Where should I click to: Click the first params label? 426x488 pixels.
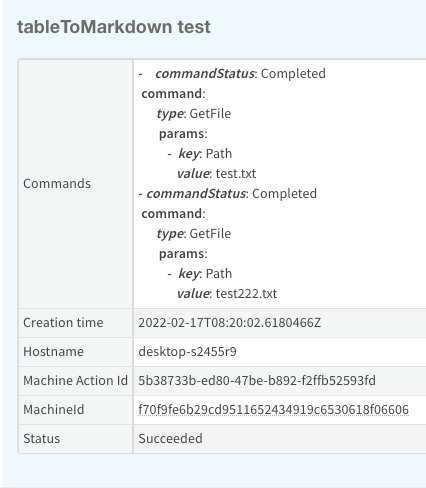pyautogui.click(x=183, y=134)
